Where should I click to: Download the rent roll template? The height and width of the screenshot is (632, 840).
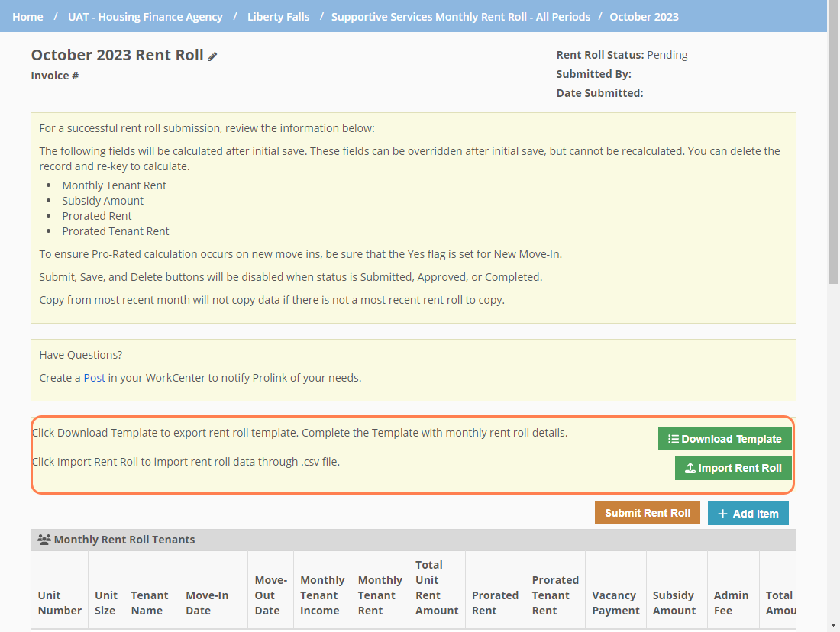tap(724, 438)
